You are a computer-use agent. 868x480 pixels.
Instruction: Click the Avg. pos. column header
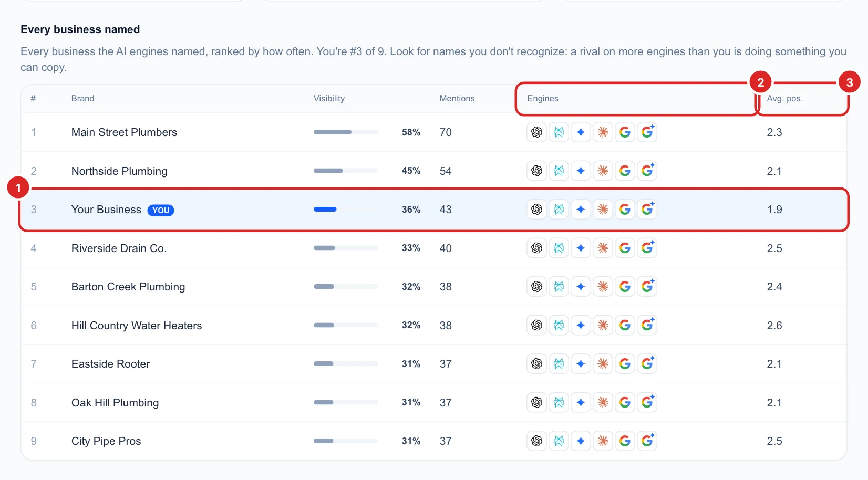(x=784, y=98)
